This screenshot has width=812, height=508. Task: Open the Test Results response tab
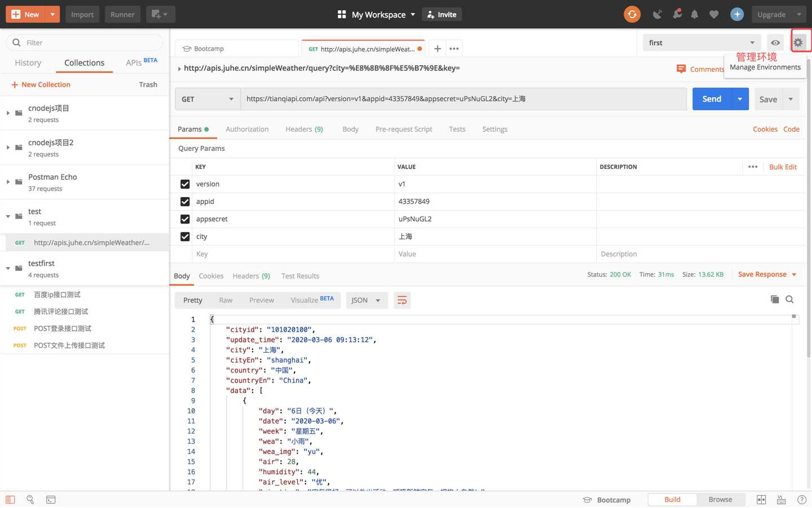(x=300, y=276)
